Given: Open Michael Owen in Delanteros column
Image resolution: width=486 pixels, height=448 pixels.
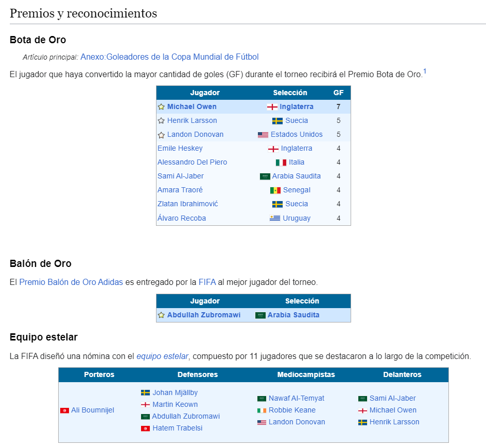Looking at the screenshot, I should [x=393, y=410].
